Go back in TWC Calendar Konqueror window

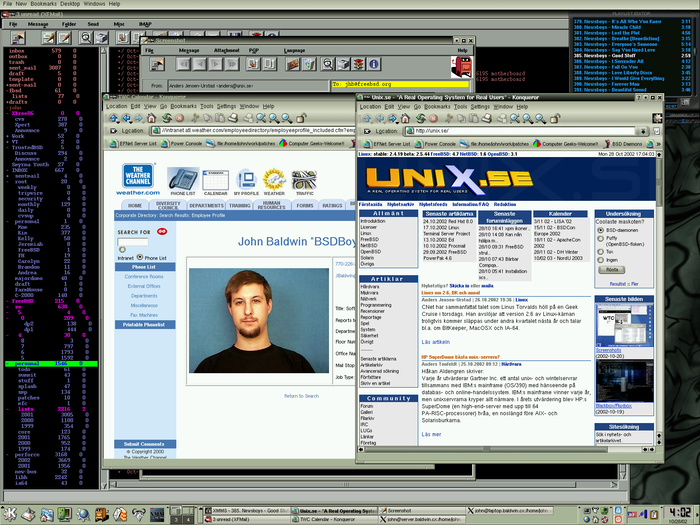point(127,118)
